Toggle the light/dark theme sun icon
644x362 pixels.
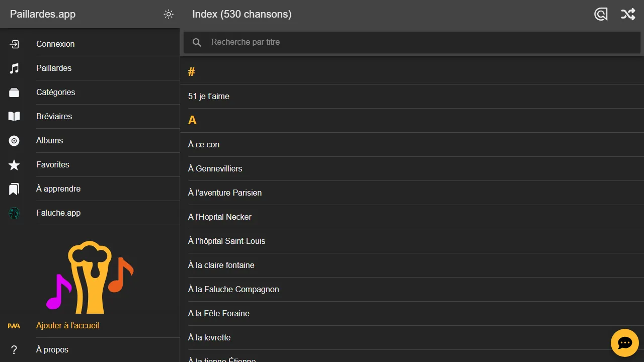169,15
